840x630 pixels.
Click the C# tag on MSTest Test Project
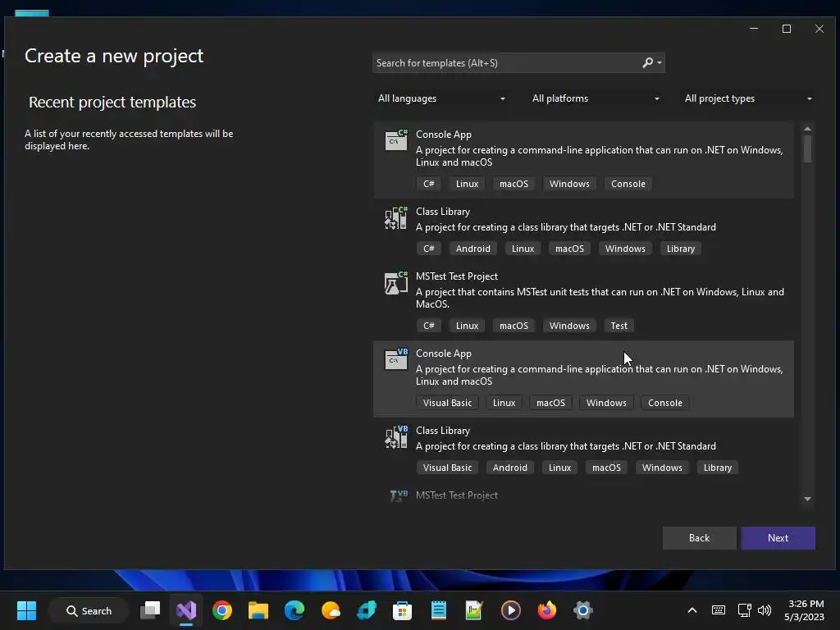tap(428, 326)
